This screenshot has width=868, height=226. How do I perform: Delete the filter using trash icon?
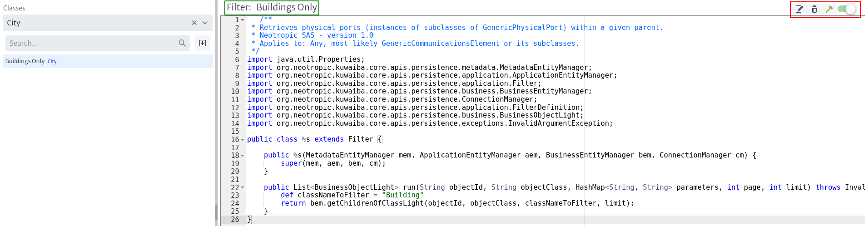[814, 9]
